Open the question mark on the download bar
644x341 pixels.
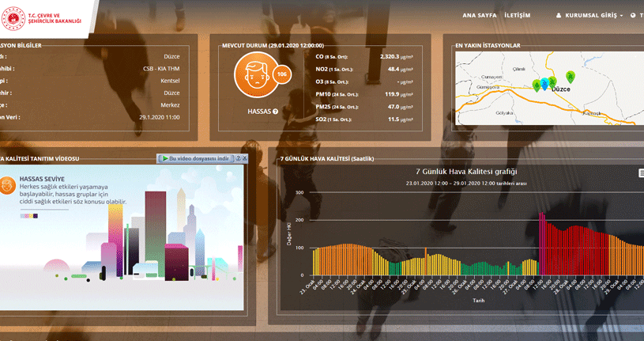[x=238, y=158]
